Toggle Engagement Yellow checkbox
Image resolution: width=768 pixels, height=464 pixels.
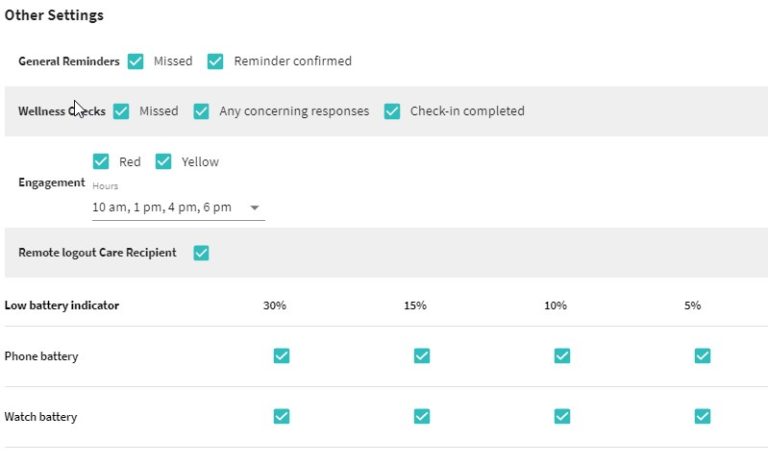[164, 161]
